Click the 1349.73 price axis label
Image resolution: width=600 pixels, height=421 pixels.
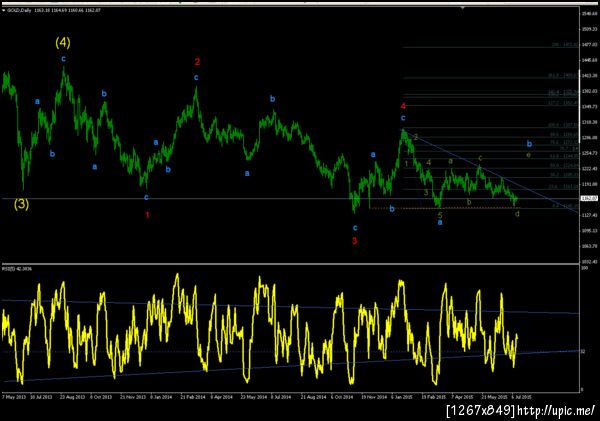[x=589, y=106]
